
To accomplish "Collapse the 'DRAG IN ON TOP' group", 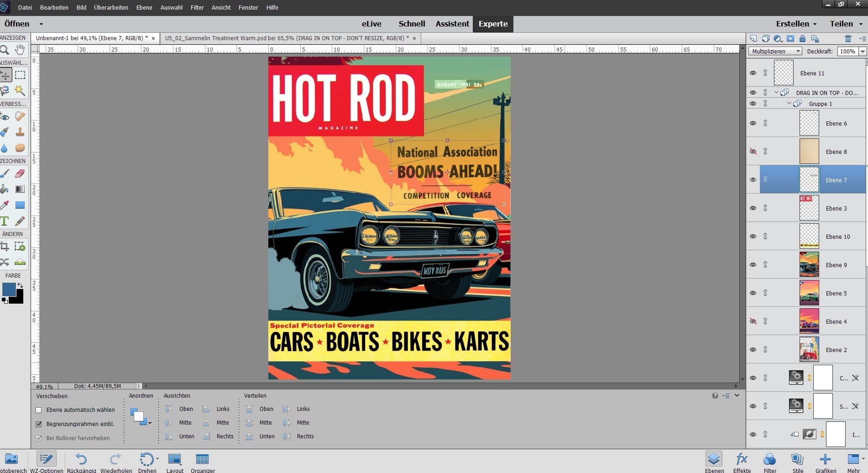I will (x=776, y=93).
